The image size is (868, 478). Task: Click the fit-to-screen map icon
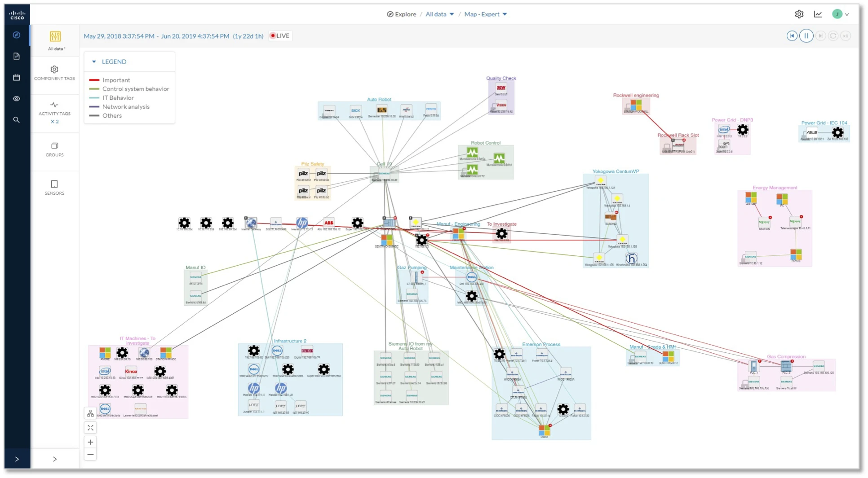click(x=90, y=428)
